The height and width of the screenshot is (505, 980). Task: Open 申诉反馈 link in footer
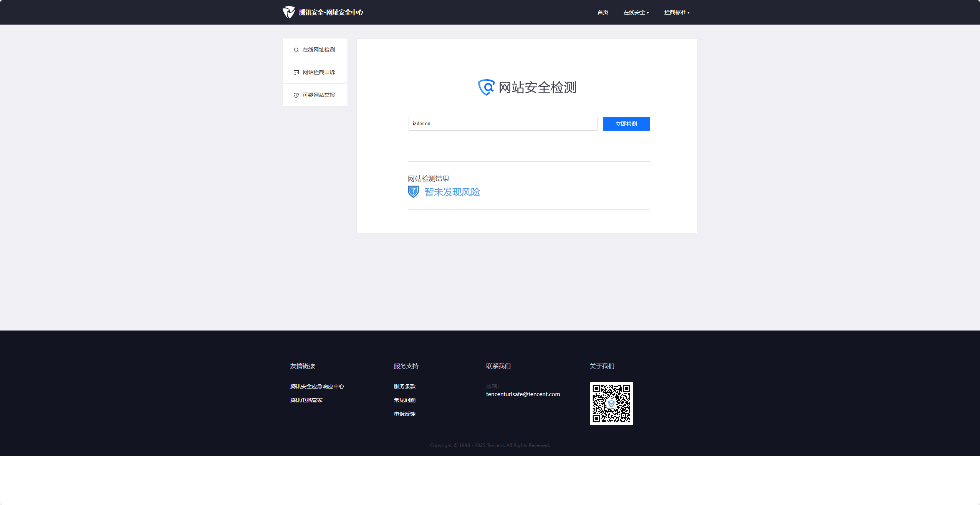point(404,414)
